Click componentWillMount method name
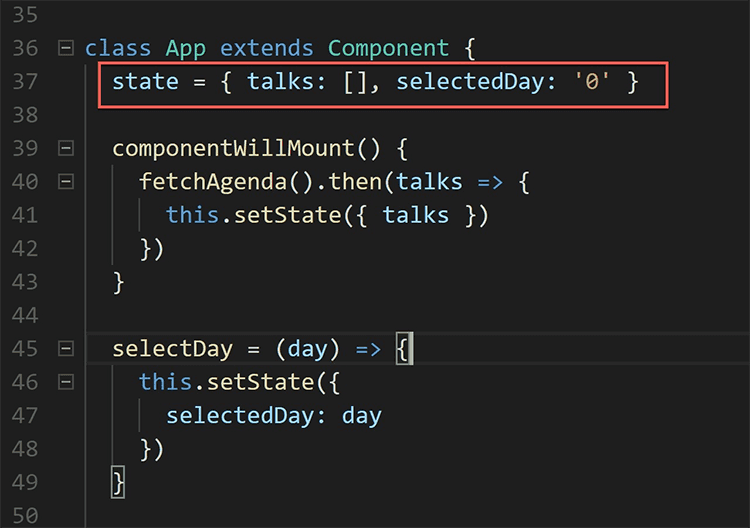The width and height of the screenshot is (750, 528). click(233, 148)
